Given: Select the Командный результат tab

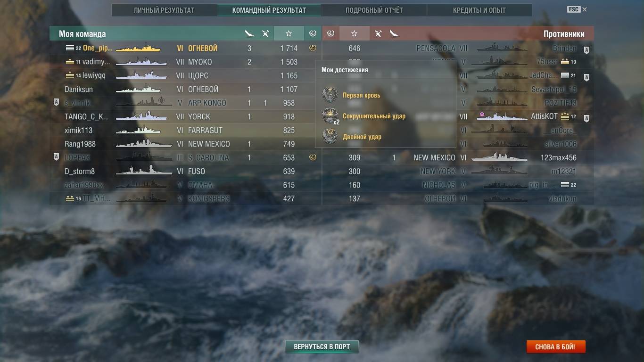Looking at the screenshot, I should 269,10.
